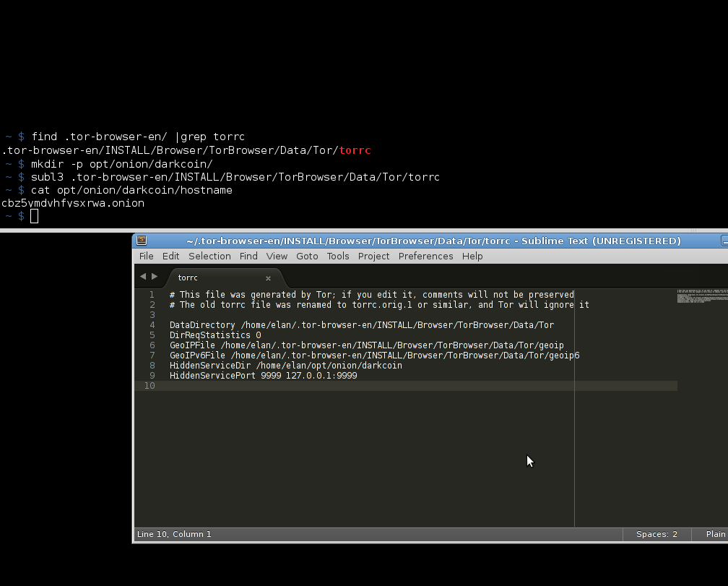Click the Sublime Text app icon in title bar
Screen dimensions: 728x586
click(x=142, y=241)
